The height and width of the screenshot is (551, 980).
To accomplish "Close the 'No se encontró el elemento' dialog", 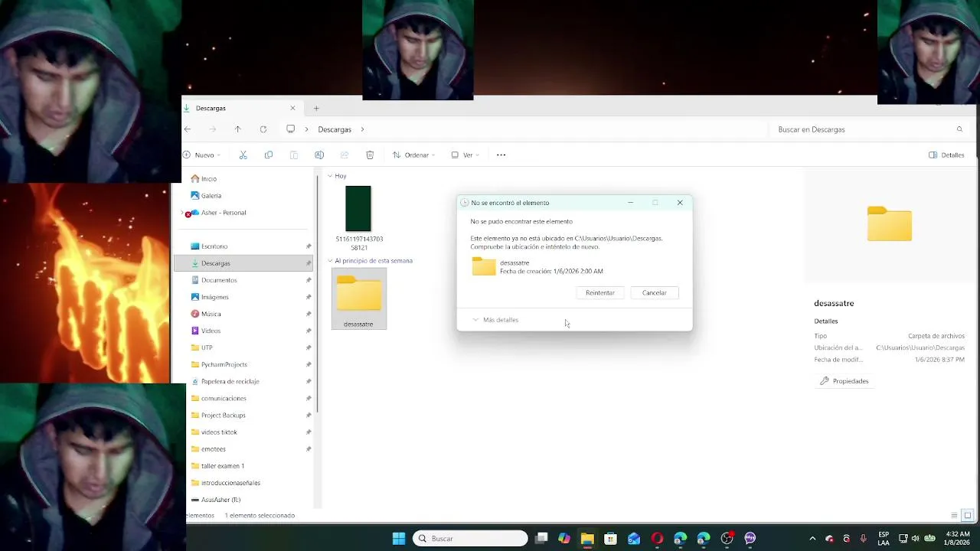I will pyautogui.click(x=680, y=203).
